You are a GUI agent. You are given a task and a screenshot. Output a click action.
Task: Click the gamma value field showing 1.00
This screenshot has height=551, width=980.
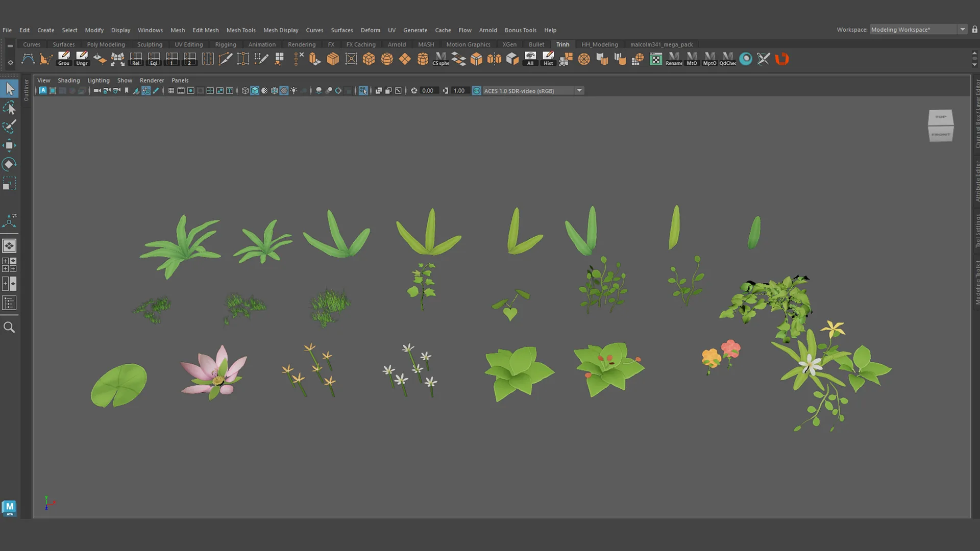(459, 91)
